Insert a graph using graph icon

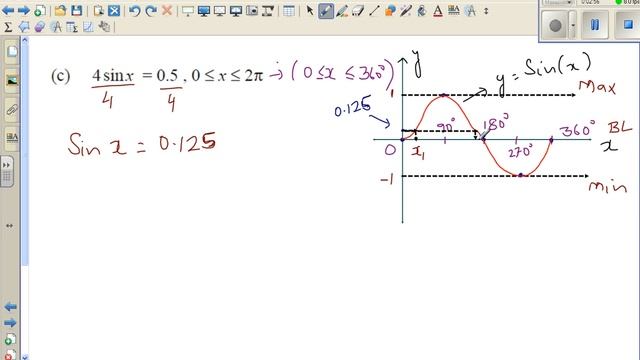88,27
